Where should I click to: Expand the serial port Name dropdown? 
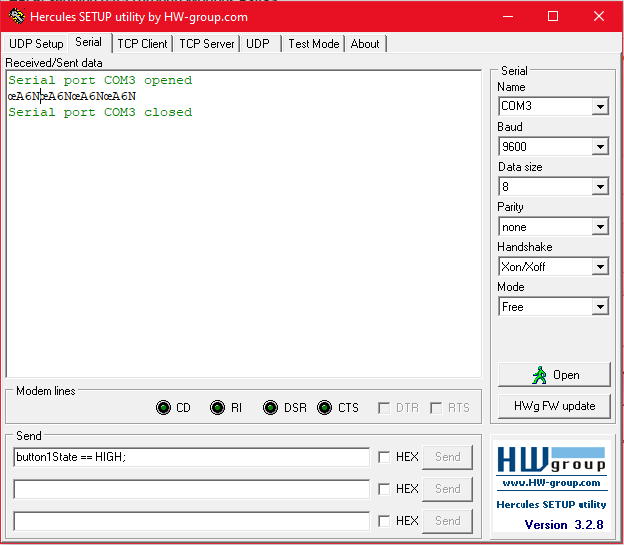(600, 106)
